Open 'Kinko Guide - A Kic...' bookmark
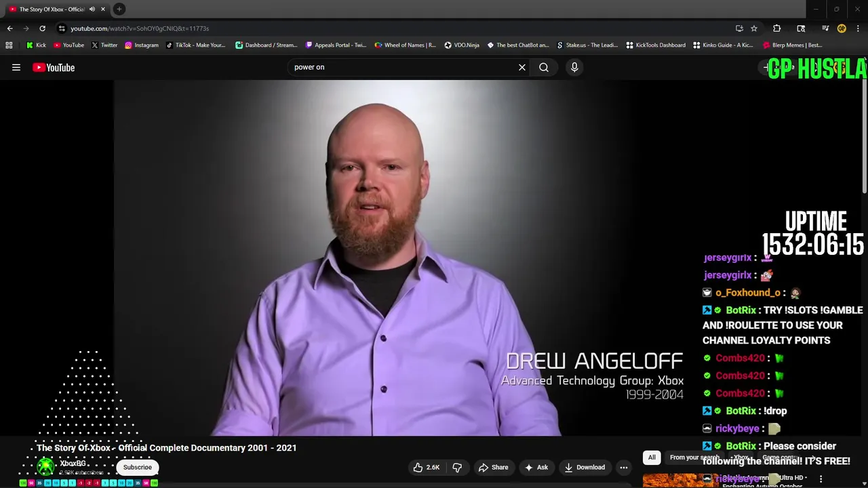Image resolution: width=868 pixels, height=488 pixels. point(723,45)
